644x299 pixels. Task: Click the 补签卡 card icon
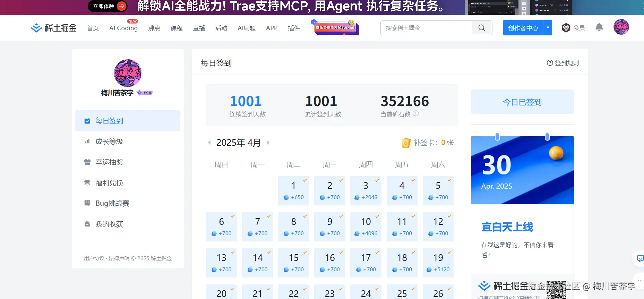pyautogui.click(x=406, y=143)
